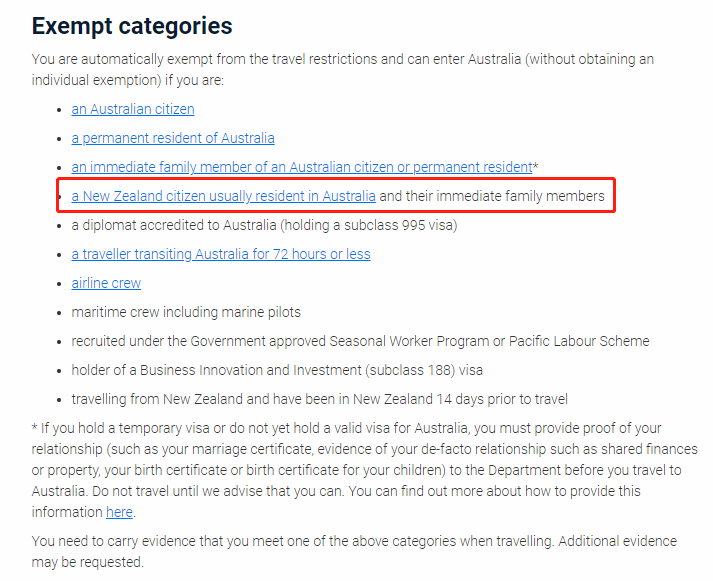Click the footnote paragraph about temporary visa
Image resolution: width=713 pixels, height=581 pixels.
tap(364, 471)
